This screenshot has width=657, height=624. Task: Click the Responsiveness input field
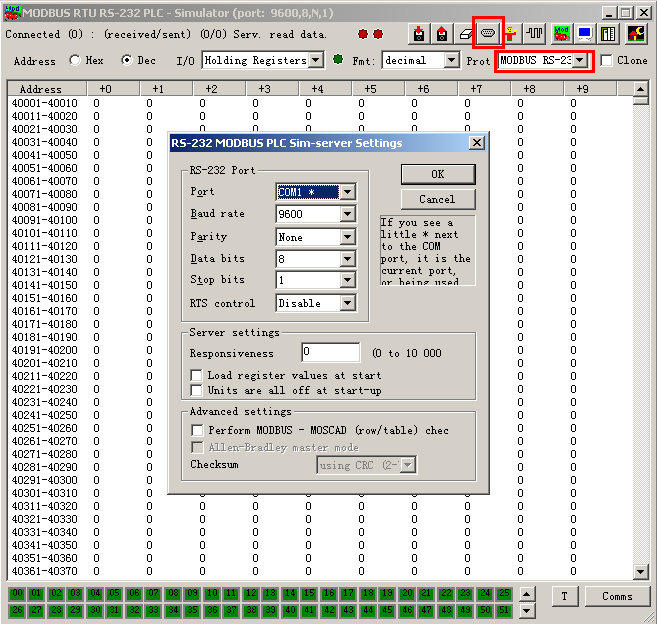pos(331,352)
